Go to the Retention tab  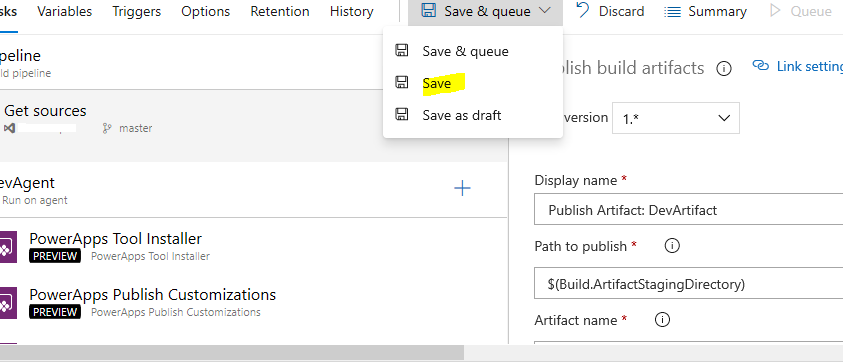280,11
